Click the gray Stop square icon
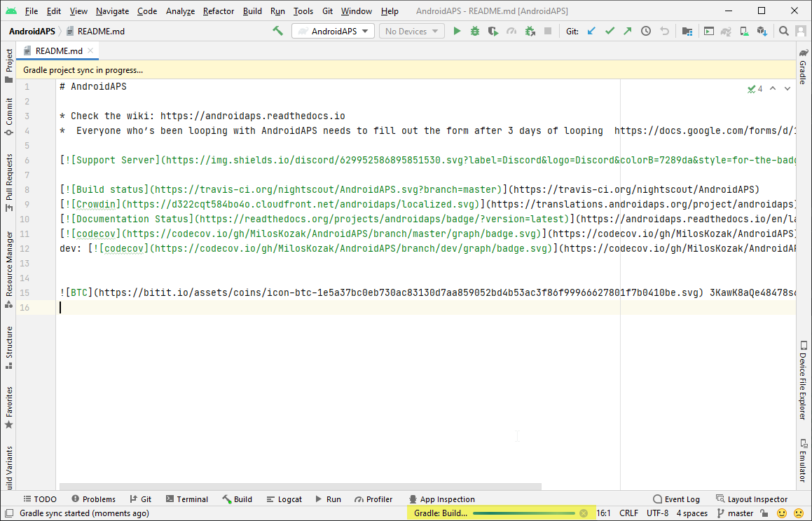Viewport: 812px width, 521px height. tap(547, 31)
